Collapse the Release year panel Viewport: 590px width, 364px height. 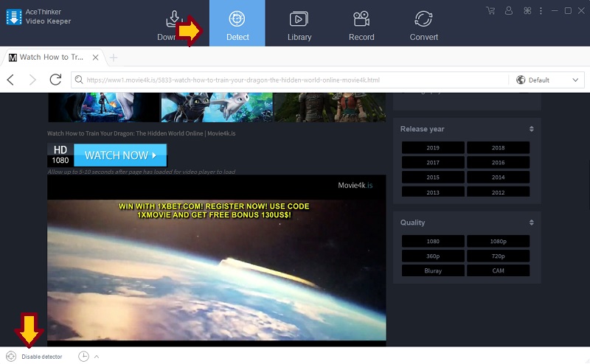531,129
